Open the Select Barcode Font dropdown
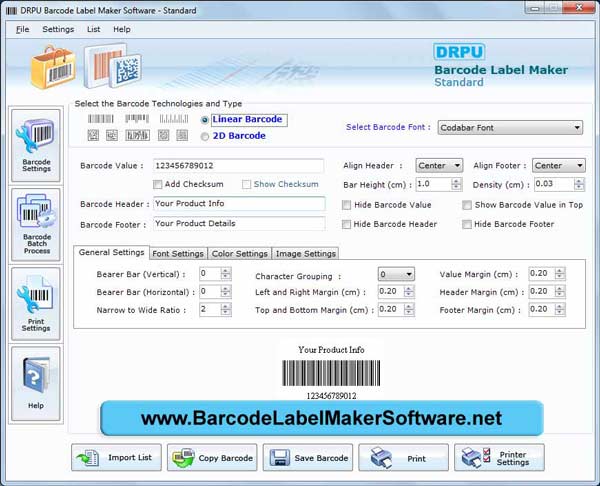 click(510, 127)
